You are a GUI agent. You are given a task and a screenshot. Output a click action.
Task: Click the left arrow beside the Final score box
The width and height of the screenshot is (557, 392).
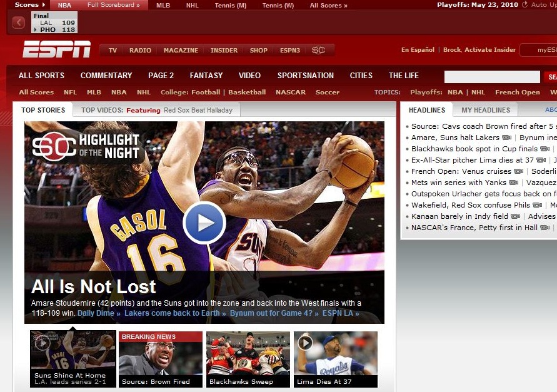[19, 23]
